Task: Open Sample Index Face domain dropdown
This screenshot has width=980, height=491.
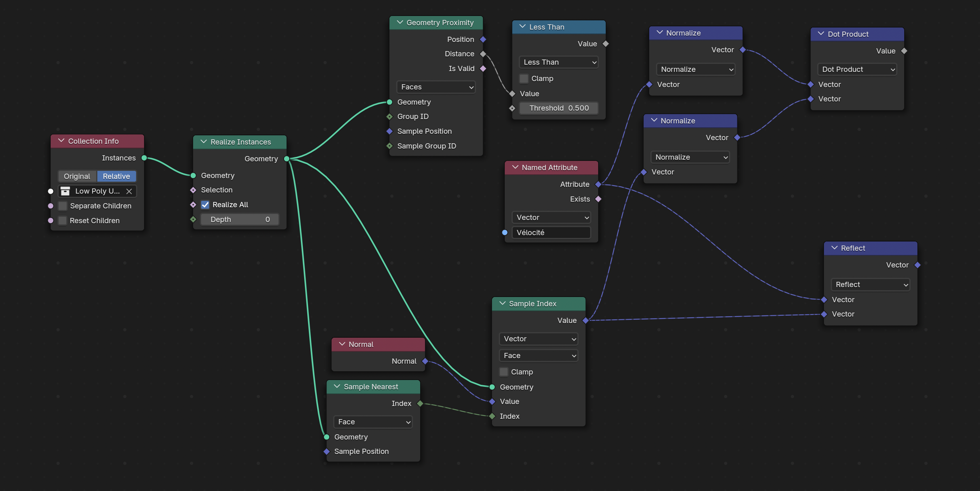Action: coord(538,356)
